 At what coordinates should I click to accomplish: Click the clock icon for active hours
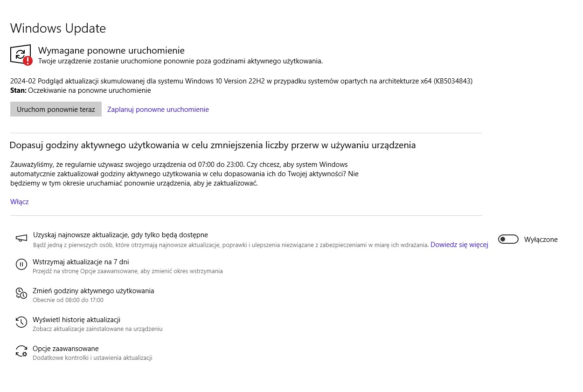click(21, 293)
